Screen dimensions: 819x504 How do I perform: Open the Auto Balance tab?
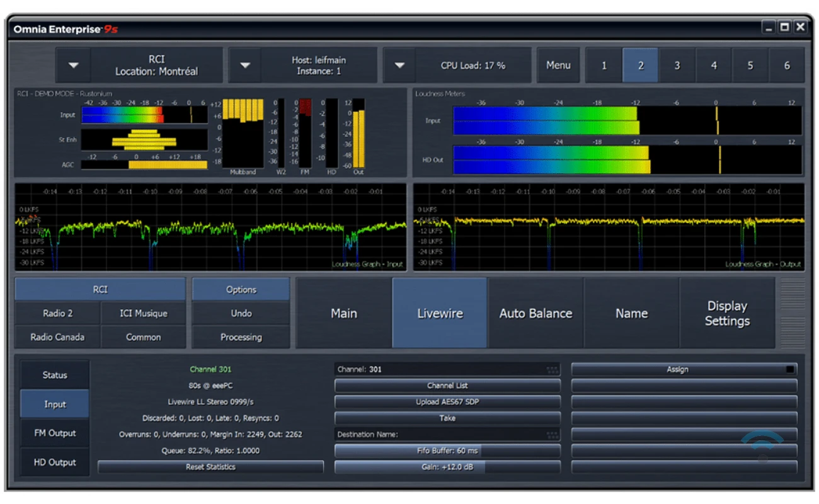535,313
